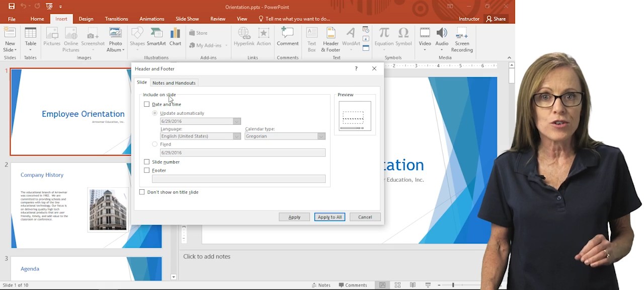The height and width of the screenshot is (290, 644).
Task: Select the Update automatically radio button
Action: click(x=155, y=113)
